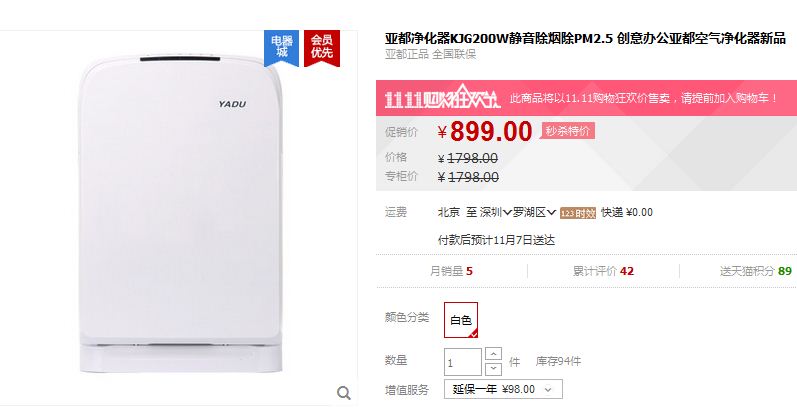
Task: Click the 123时效 delivery badge
Action: (578, 213)
